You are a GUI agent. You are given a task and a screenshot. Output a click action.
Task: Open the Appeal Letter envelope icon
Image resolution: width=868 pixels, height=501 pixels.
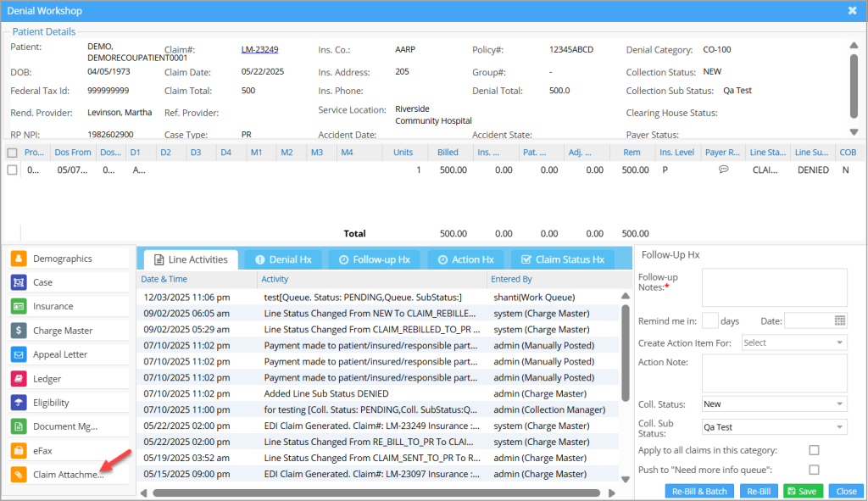19,354
